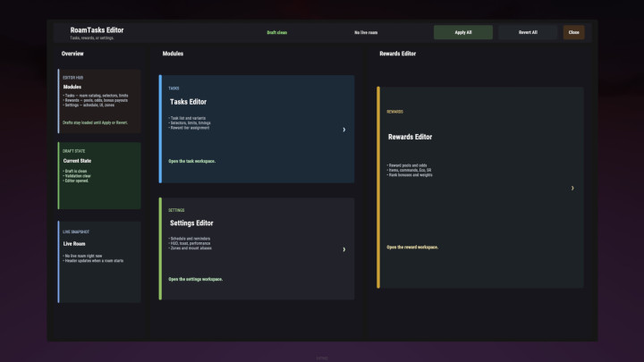
Task: Click 'Drafts stay loaded until Apply or Revert.' note
Action: (x=95, y=122)
